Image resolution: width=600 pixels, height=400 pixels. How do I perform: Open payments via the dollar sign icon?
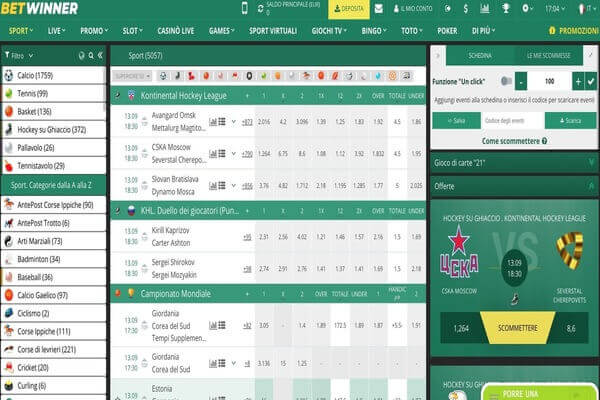click(x=465, y=8)
